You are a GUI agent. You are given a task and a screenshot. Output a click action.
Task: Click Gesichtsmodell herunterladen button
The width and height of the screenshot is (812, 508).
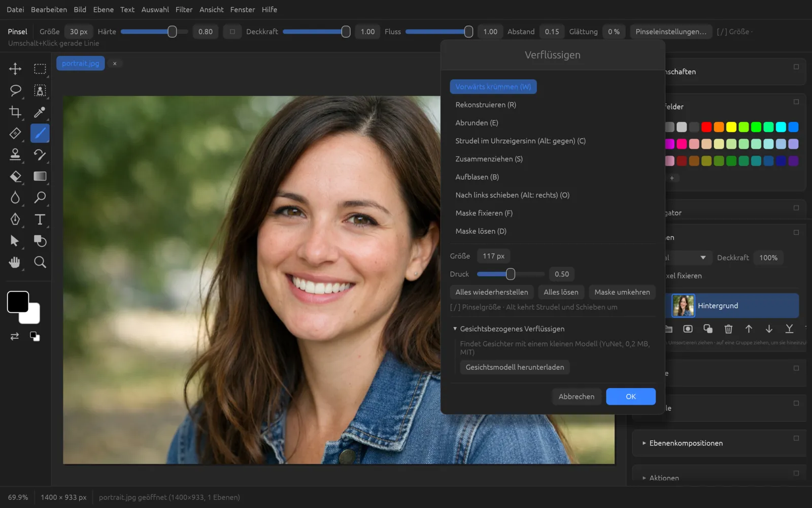click(x=515, y=367)
